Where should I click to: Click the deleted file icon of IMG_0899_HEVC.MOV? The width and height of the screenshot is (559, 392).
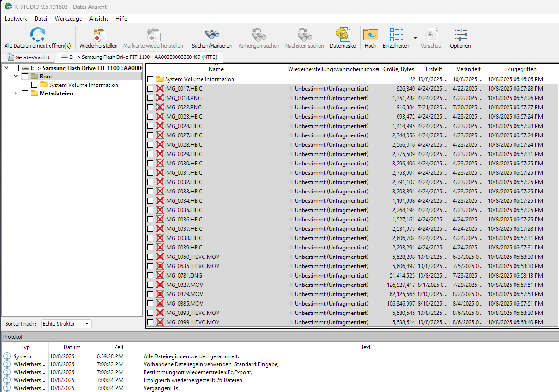[x=160, y=322]
